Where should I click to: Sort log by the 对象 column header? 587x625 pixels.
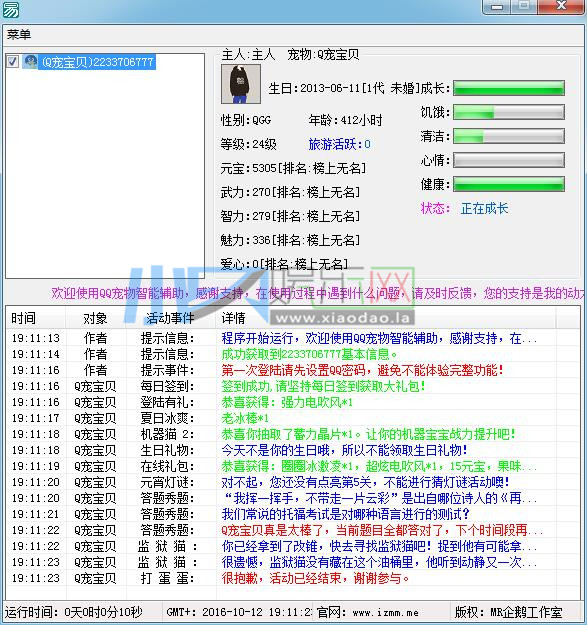tap(96, 318)
